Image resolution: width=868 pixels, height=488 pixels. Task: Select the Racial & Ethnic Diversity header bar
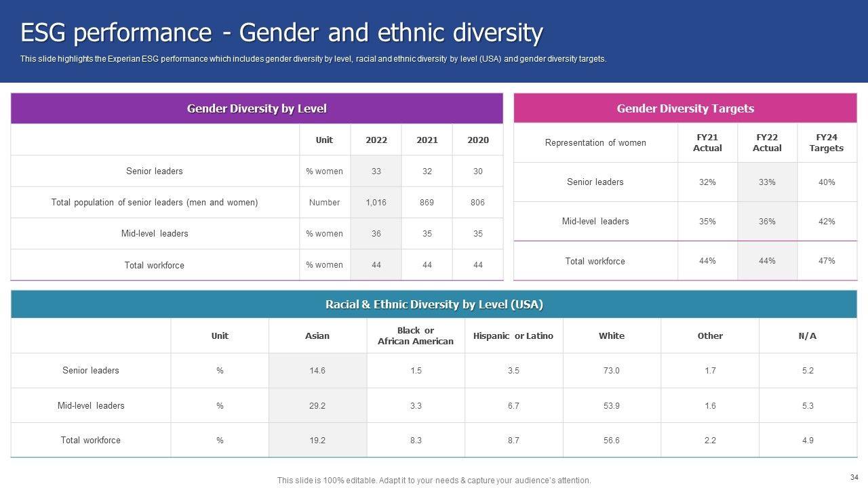click(x=434, y=304)
